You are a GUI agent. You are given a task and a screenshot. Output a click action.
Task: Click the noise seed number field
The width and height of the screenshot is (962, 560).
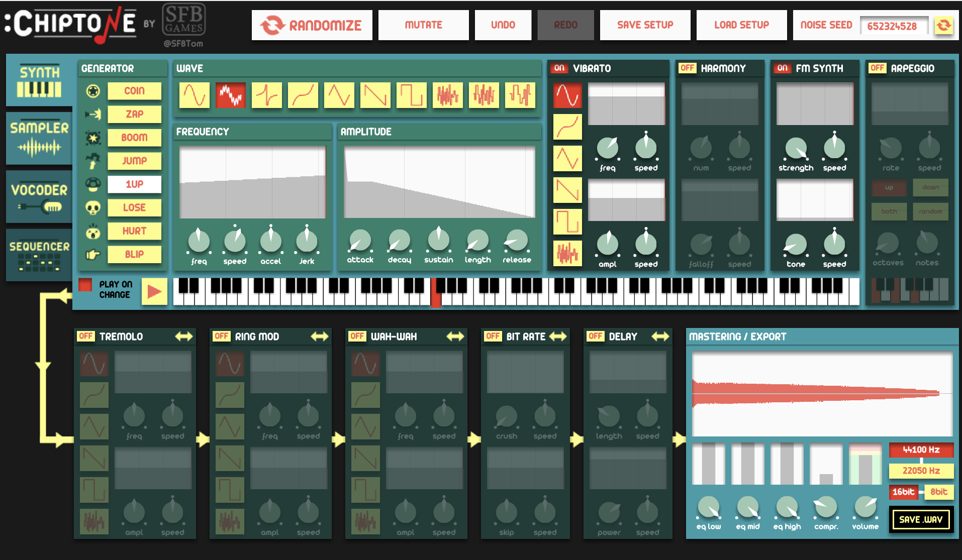coord(895,26)
